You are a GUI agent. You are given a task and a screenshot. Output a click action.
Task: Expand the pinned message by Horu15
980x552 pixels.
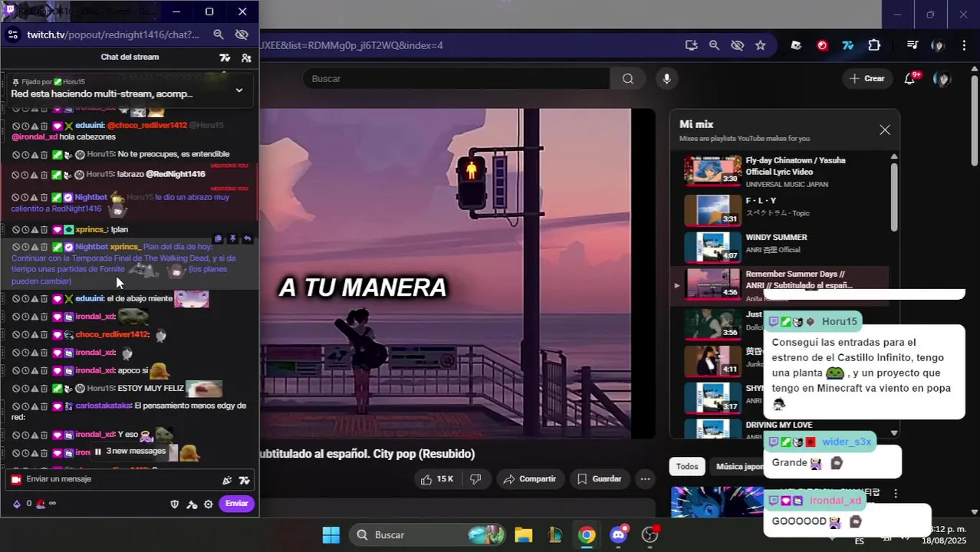point(239,90)
